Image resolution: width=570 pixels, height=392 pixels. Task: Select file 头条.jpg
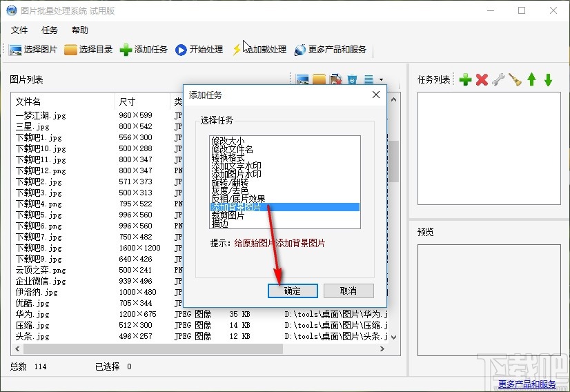[x=32, y=336]
